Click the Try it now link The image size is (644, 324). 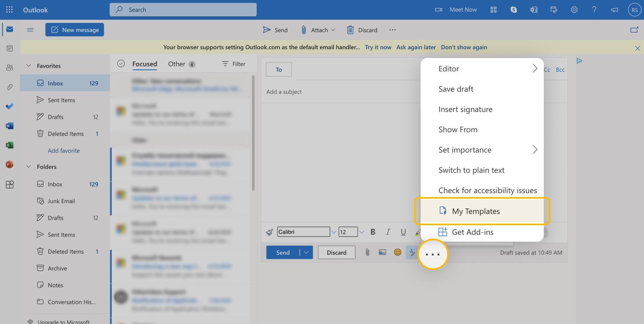click(x=378, y=47)
